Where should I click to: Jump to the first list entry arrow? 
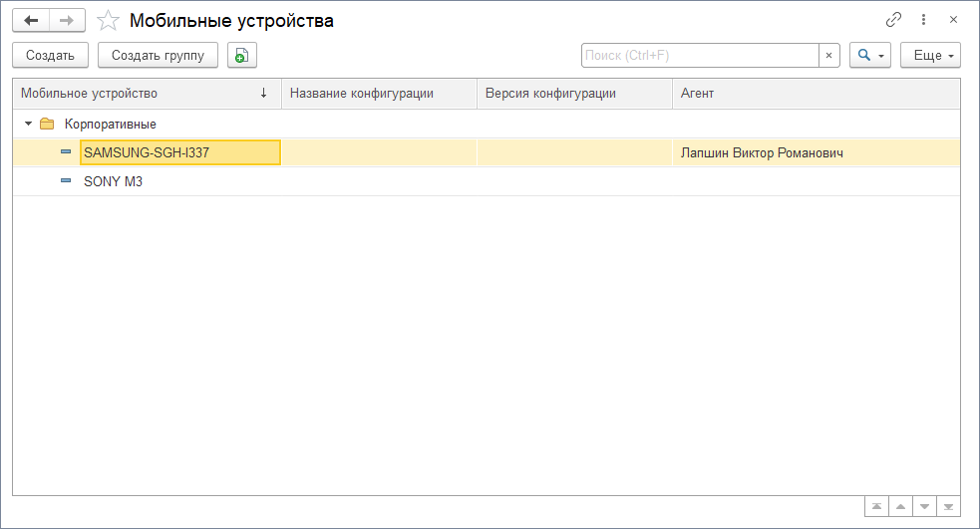point(875,507)
